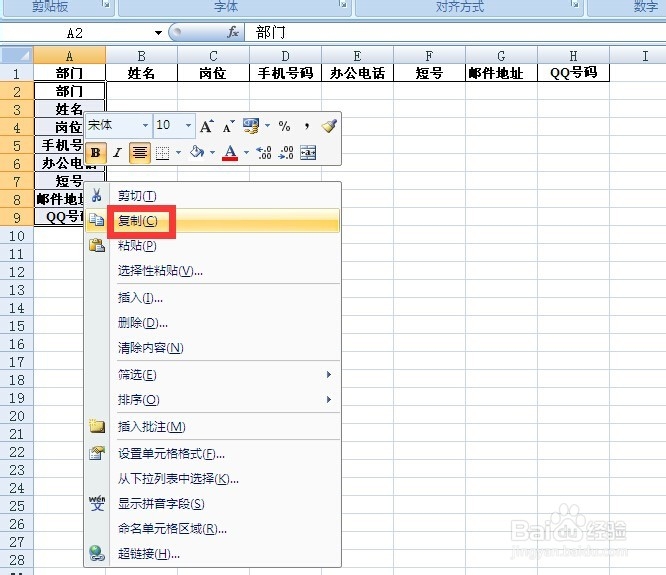Screen dimensions: 666x575
Task: Toggle Italic in mini toolbar
Action: (117, 152)
